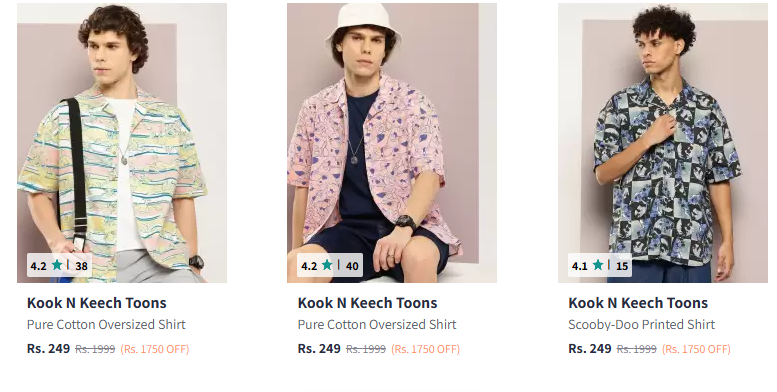Click the middle Kook N Keech Toons brand title
This screenshot has width=777, height=392.
368,303
